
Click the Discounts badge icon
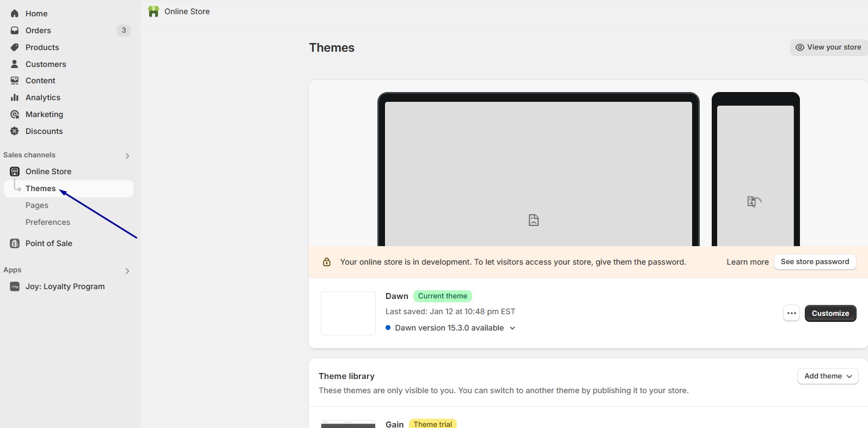pos(15,131)
